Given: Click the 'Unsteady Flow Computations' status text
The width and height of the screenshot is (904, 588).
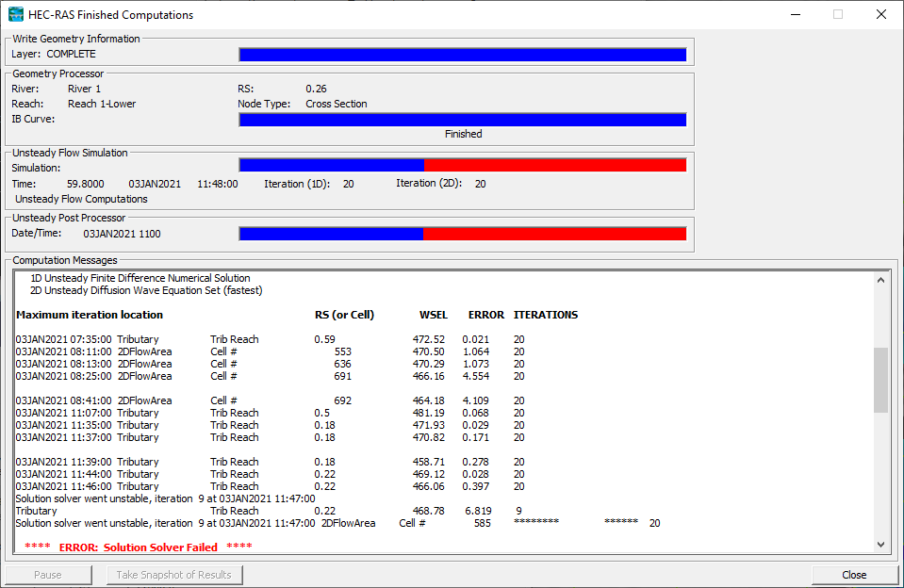Looking at the screenshot, I should [x=81, y=199].
